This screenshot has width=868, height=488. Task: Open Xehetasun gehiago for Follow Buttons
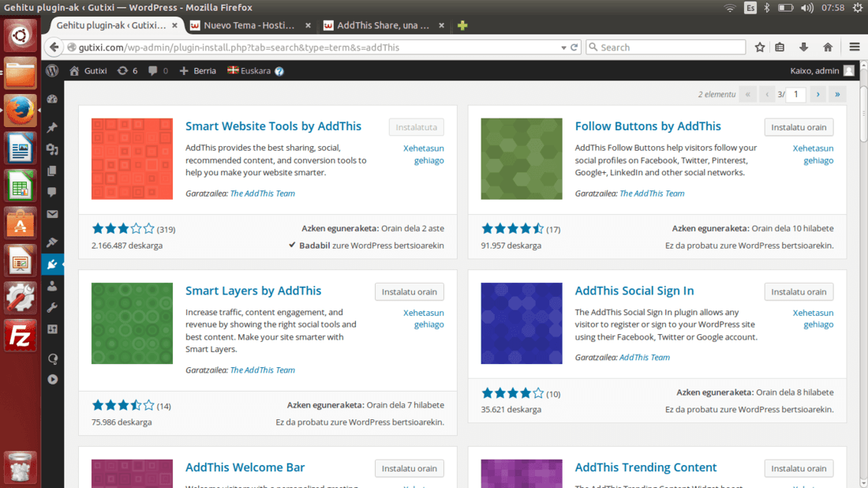point(813,154)
